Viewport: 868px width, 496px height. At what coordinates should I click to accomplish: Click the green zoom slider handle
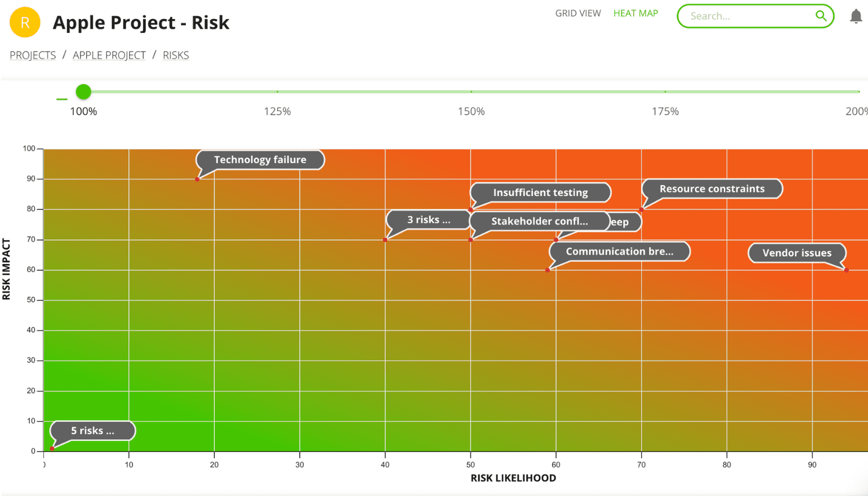[83, 91]
